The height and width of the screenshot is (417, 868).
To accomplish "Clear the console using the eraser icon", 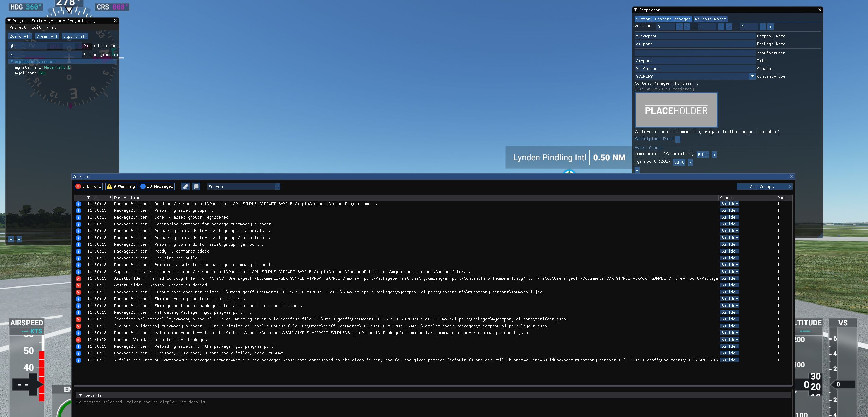I will (x=185, y=186).
